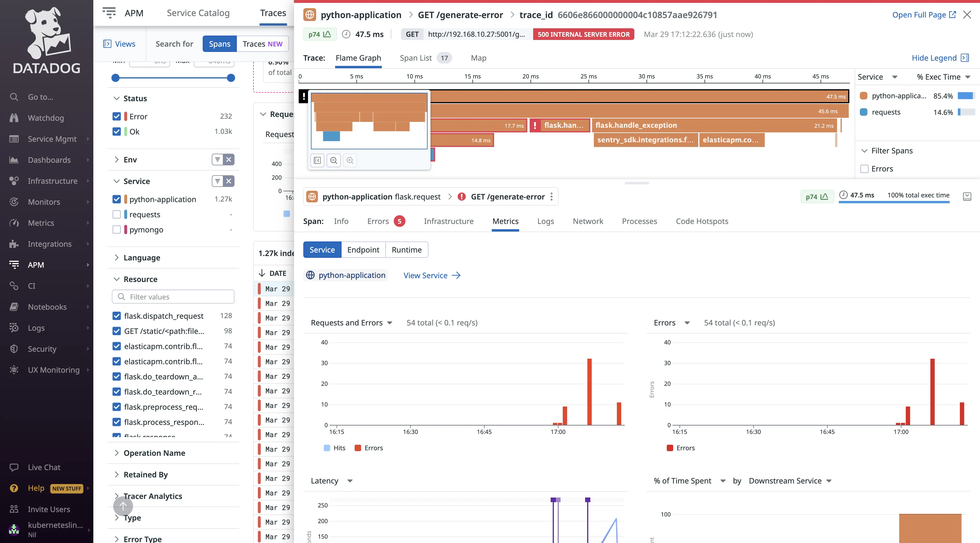Open Watchdog from the sidebar

tap(45, 118)
